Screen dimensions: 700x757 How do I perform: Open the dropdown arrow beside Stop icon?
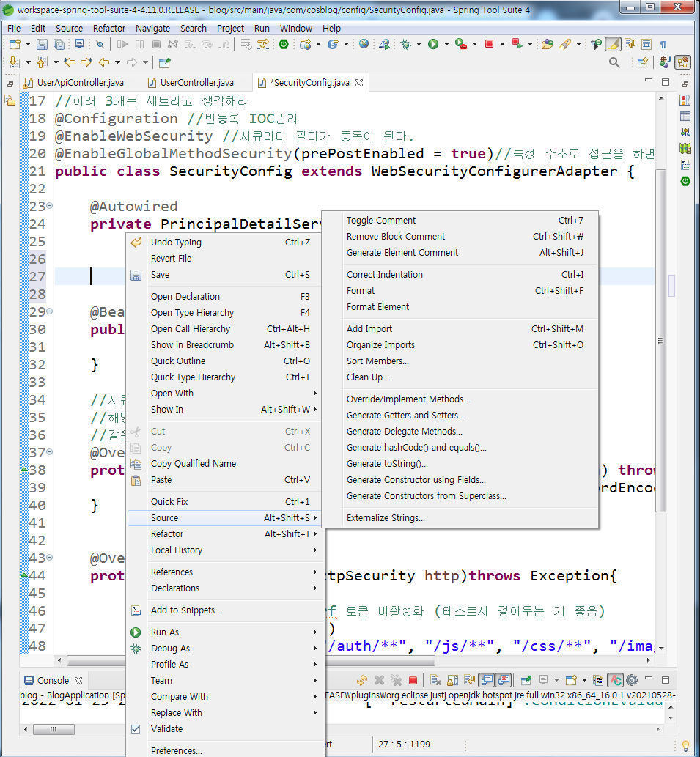(502, 45)
